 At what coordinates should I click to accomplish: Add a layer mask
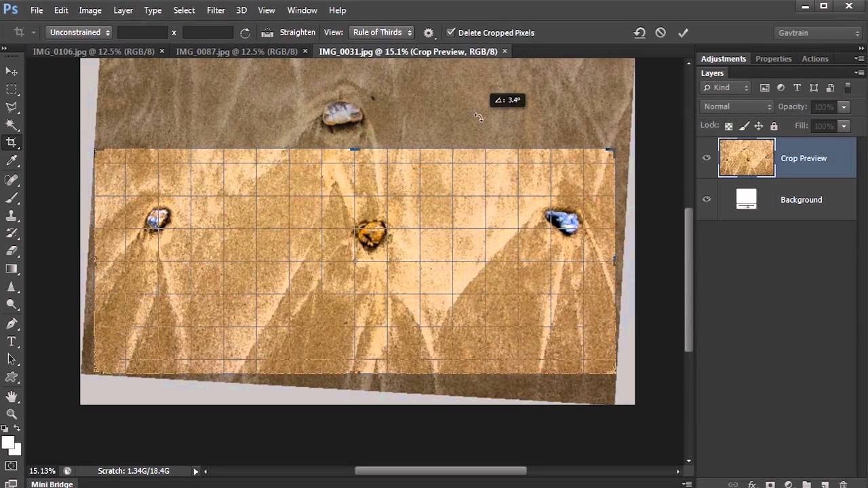tap(770, 484)
